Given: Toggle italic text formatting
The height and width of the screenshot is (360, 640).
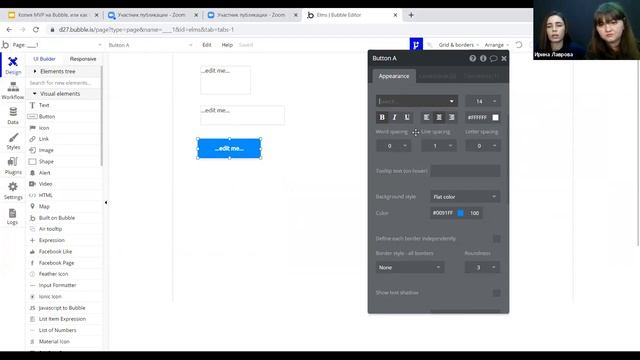Looking at the screenshot, I should pos(394,118).
